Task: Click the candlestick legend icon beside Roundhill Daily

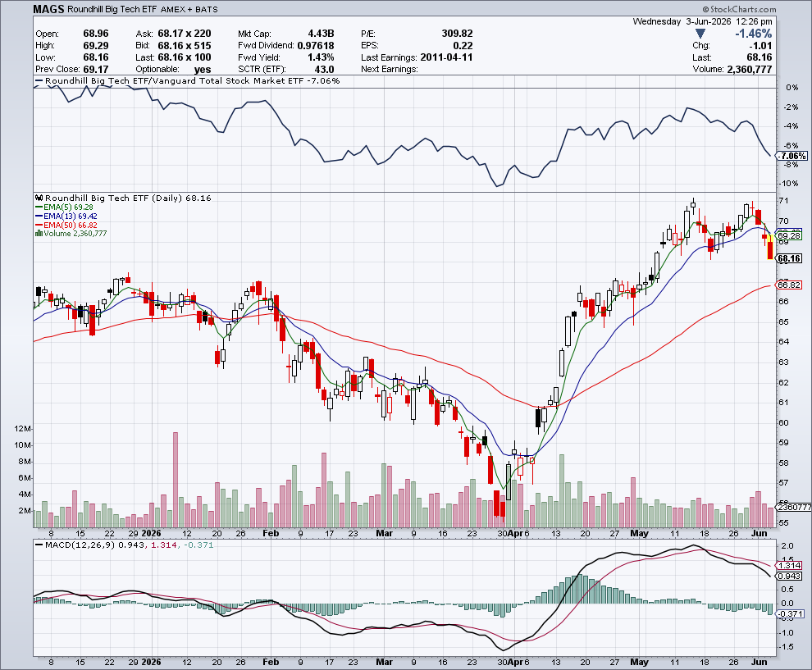Action: (39, 198)
